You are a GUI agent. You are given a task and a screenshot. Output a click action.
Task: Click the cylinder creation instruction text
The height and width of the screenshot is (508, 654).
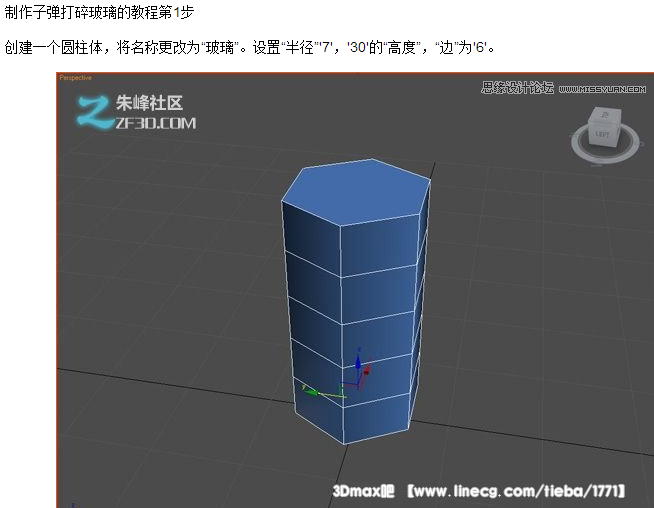pos(248,48)
